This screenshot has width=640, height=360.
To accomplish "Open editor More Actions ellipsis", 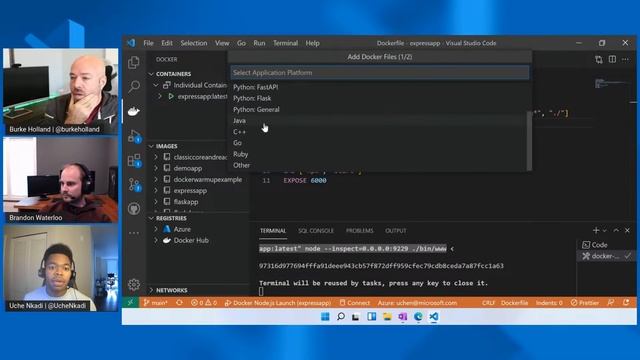I will point(625,60).
